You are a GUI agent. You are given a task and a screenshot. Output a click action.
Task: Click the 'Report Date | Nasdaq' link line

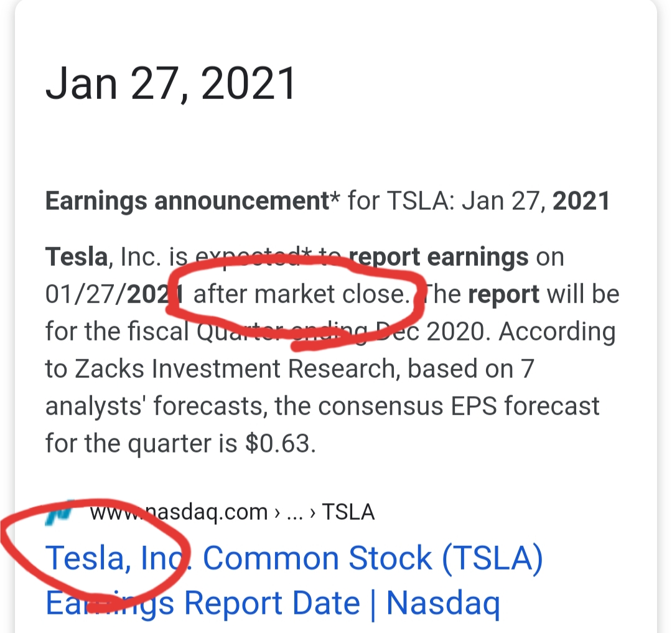[x=342, y=603]
